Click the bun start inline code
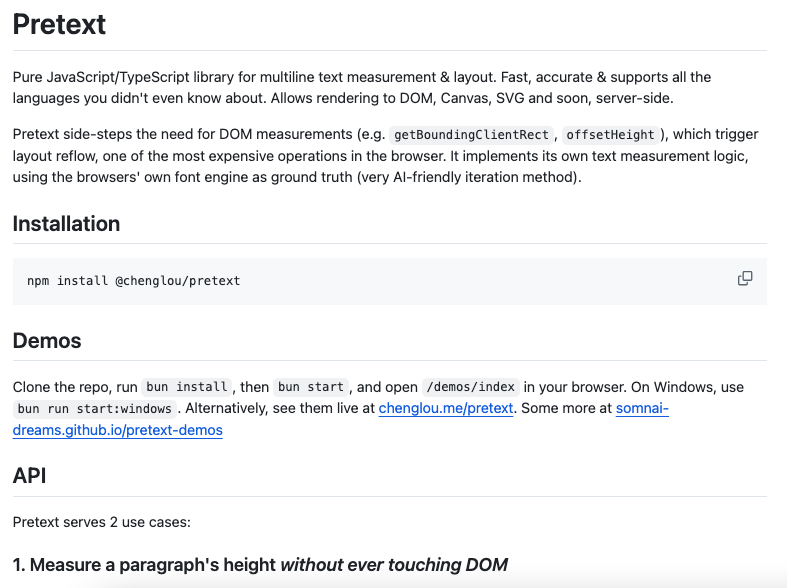 pyautogui.click(x=311, y=387)
